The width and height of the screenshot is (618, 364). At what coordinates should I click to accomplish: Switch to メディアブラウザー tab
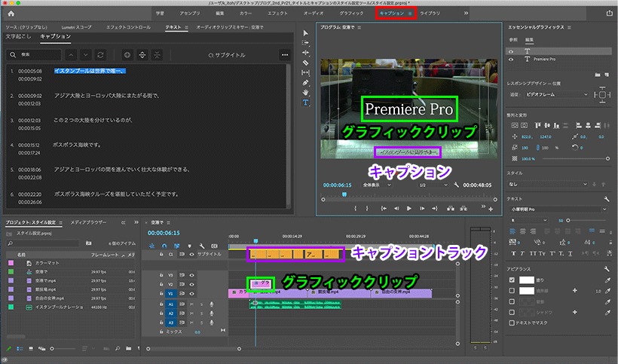pyautogui.click(x=88, y=222)
